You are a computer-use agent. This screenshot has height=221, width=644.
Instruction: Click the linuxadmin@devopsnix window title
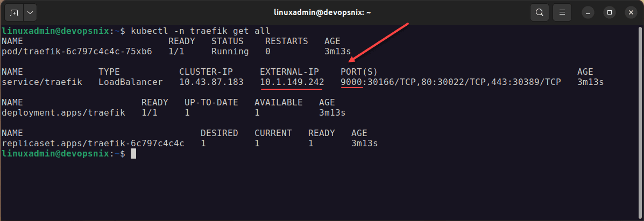click(x=321, y=12)
